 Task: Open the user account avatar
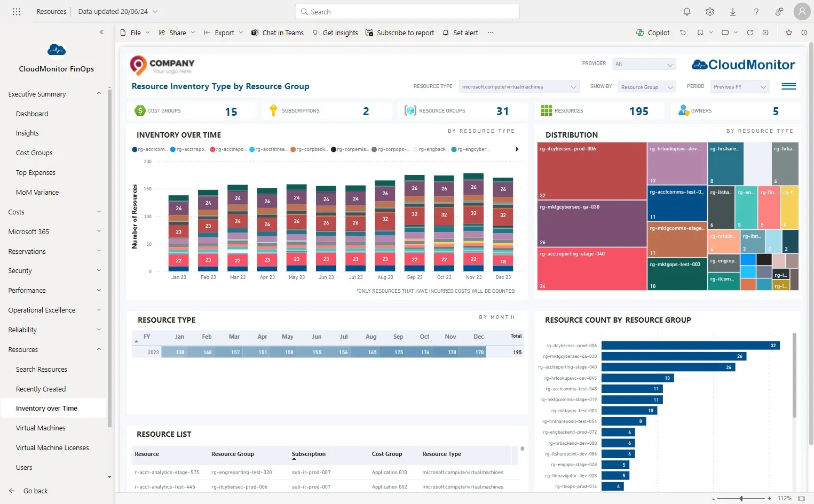802,11
